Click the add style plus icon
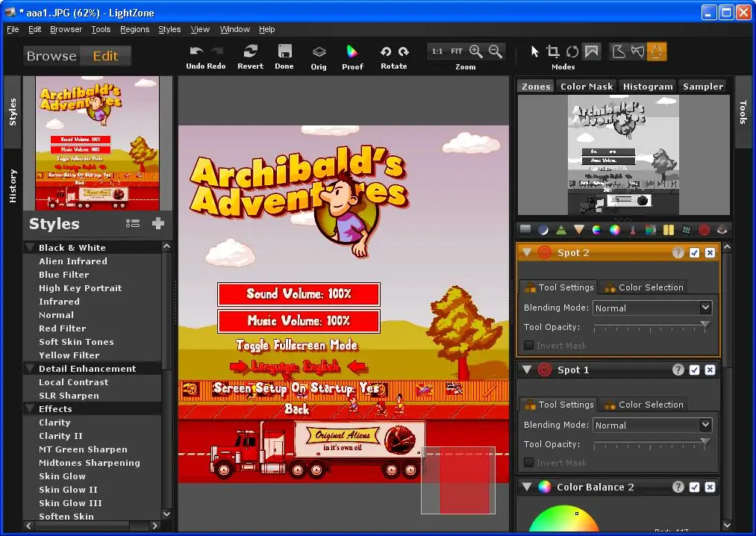The height and width of the screenshot is (536, 756). pos(158,223)
